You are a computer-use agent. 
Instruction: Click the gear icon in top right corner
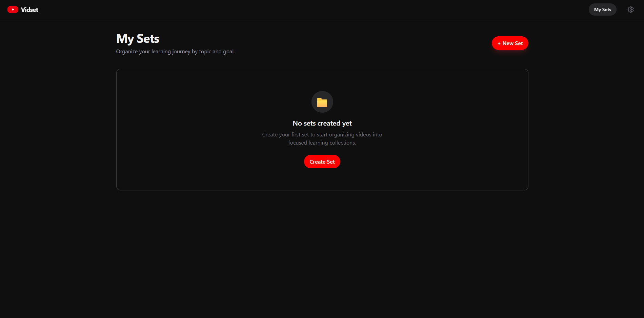[x=631, y=9]
